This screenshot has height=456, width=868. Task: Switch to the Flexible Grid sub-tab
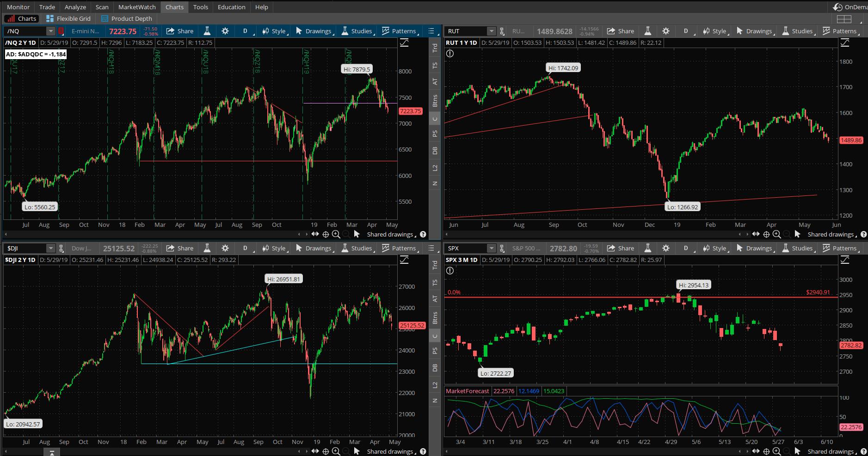click(68, 18)
